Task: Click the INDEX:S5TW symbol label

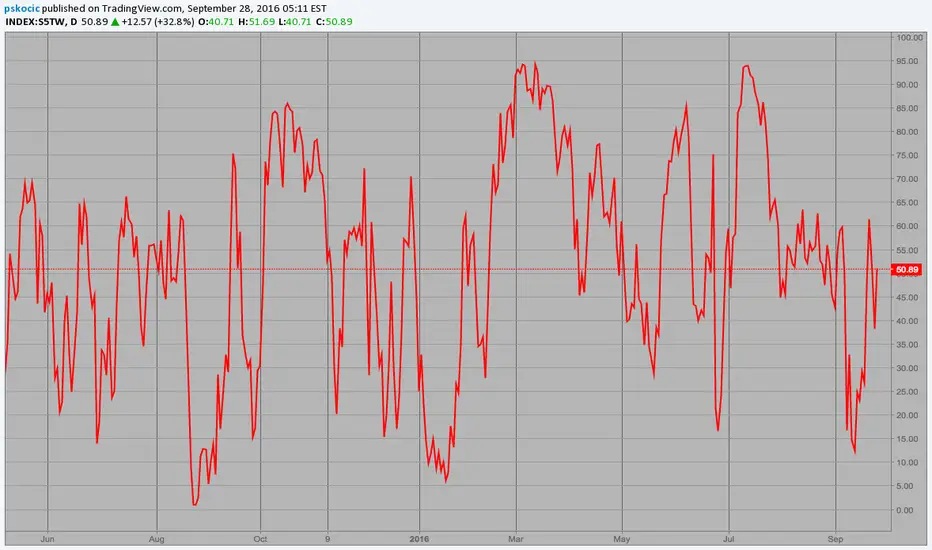Action: 35,21
